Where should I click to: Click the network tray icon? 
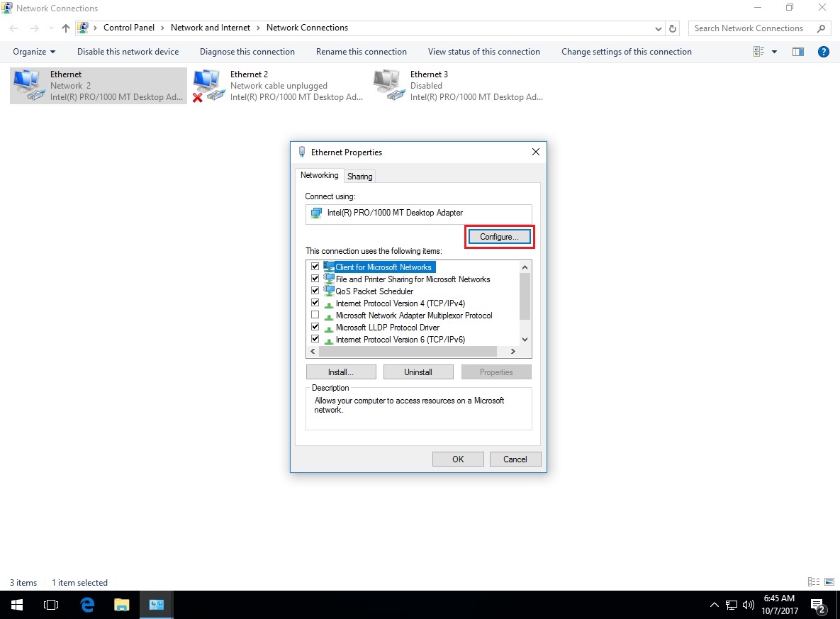732,605
